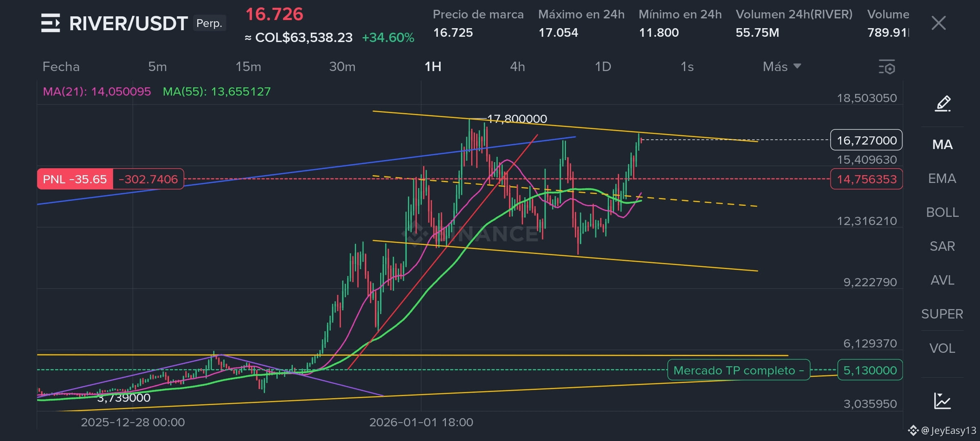Open the market list hamburger icon

pos(51,23)
